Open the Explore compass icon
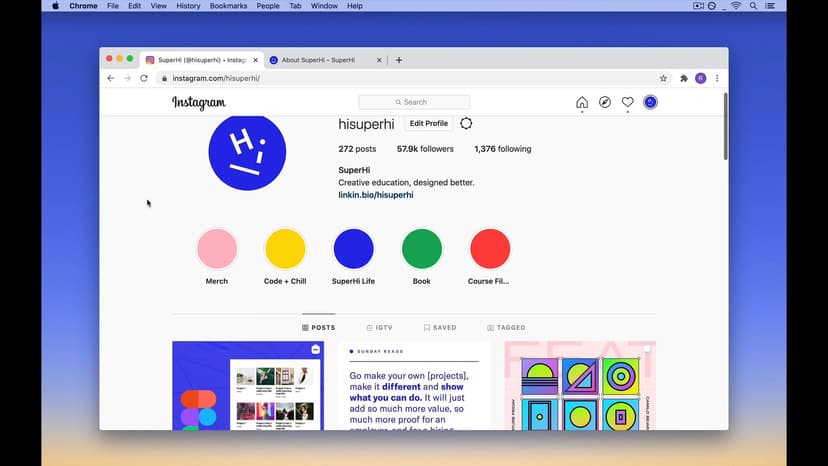The image size is (828, 466). 605,102
